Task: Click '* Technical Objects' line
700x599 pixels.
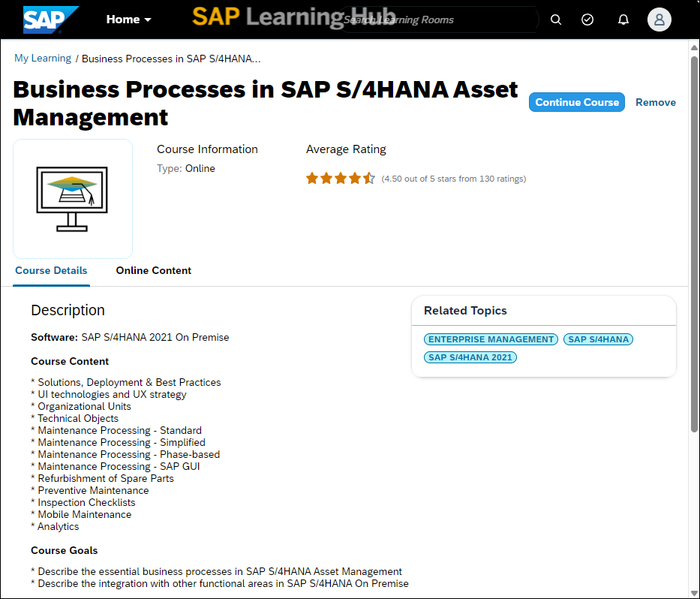Action: pyautogui.click(x=74, y=419)
